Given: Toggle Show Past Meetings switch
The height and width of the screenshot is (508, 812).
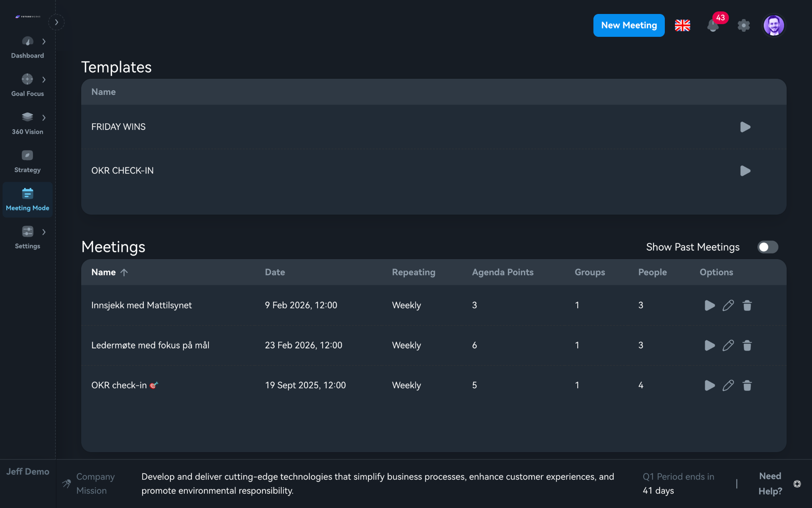Looking at the screenshot, I should coord(768,247).
